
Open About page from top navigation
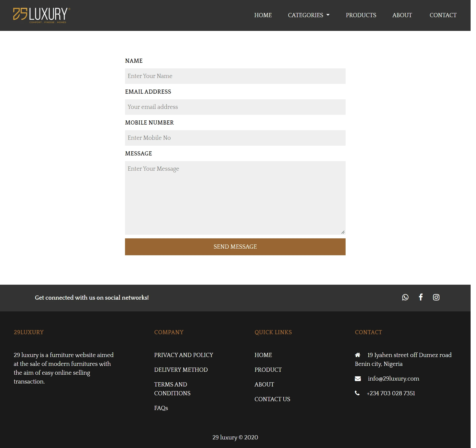402,15
